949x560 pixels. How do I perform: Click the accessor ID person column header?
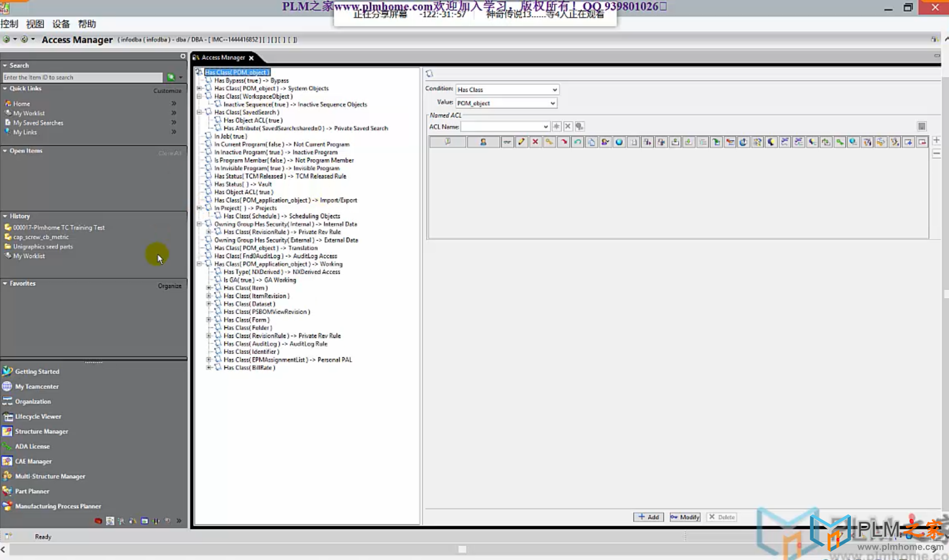coord(483,142)
